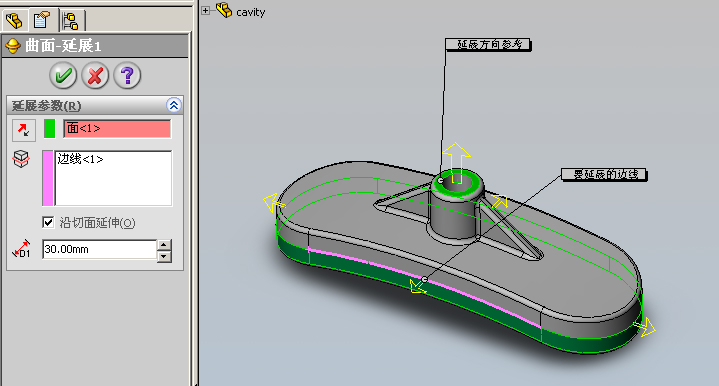Cancel with the red X button
This screenshot has height=386, width=719.
pyautogui.click(x=95, y=76)
